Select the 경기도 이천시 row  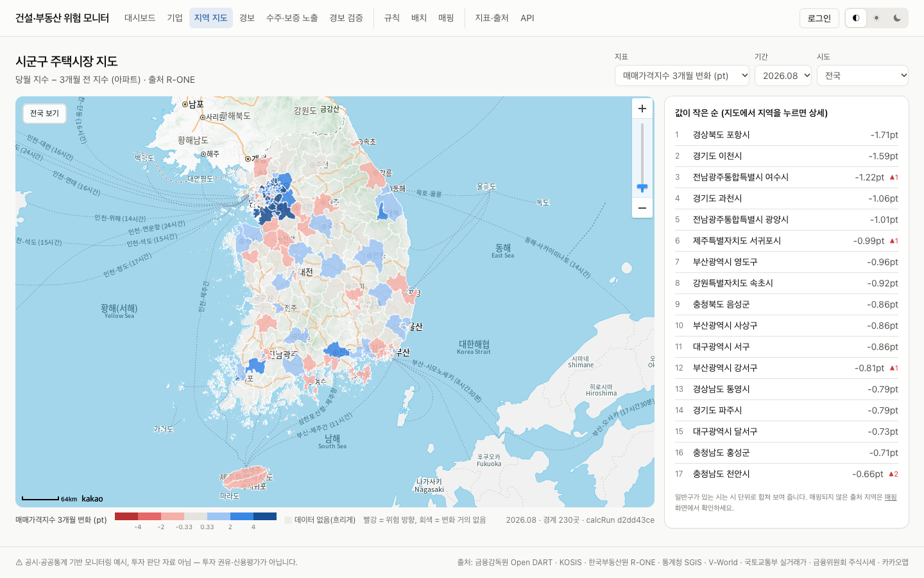(787, 156)
